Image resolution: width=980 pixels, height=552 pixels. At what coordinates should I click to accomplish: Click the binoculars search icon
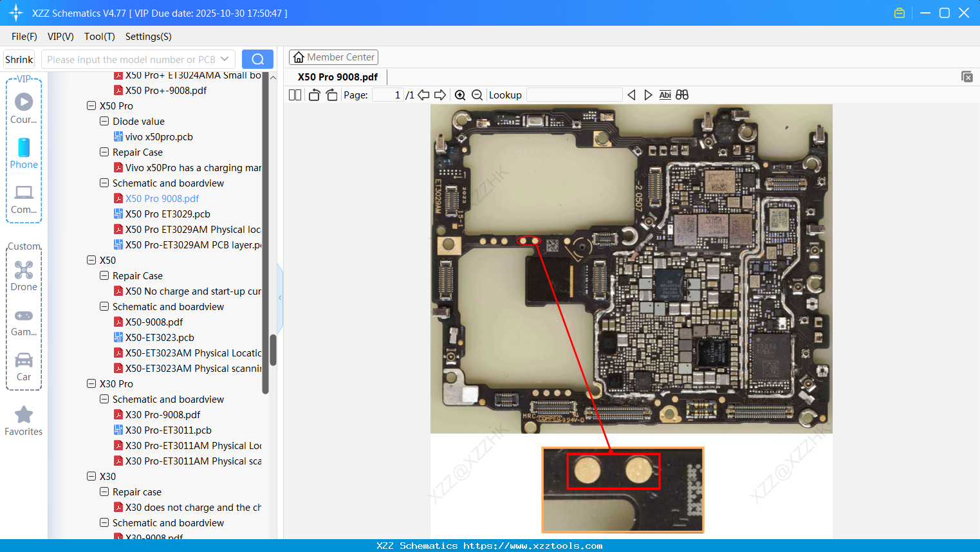tap(682, 95)
